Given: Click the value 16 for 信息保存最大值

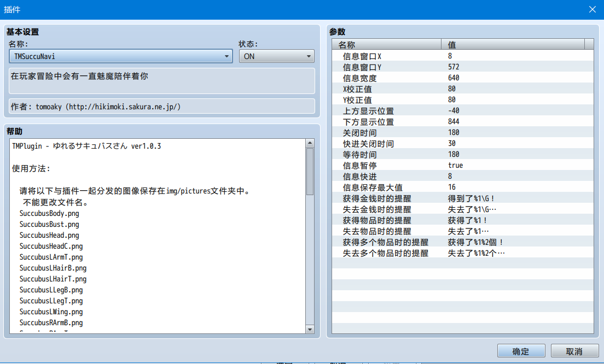Looking at the screenshot, I should tap(451, 187).
